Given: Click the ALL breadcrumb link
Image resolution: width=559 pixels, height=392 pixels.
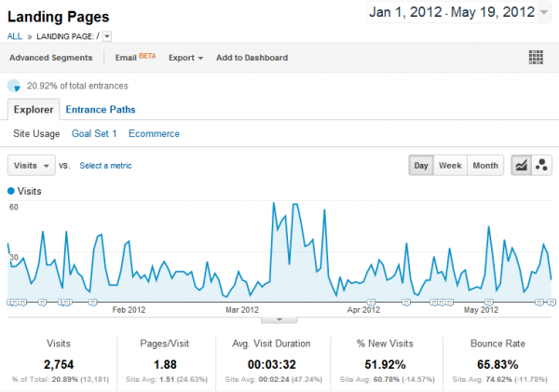Looking at the screenshot, I should click(15, 36).
